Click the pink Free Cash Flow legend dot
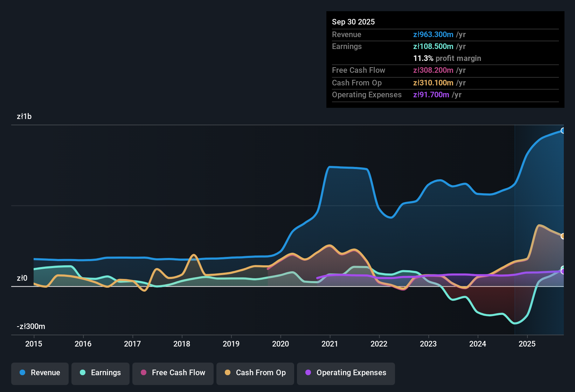The image size is (575, 392). tap(143, 373)
